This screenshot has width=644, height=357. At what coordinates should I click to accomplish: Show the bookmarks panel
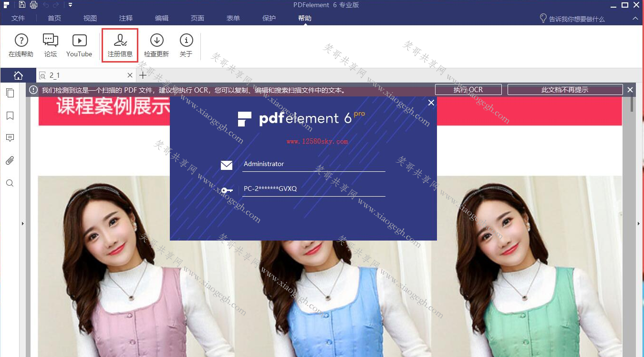tap(10, 115)
